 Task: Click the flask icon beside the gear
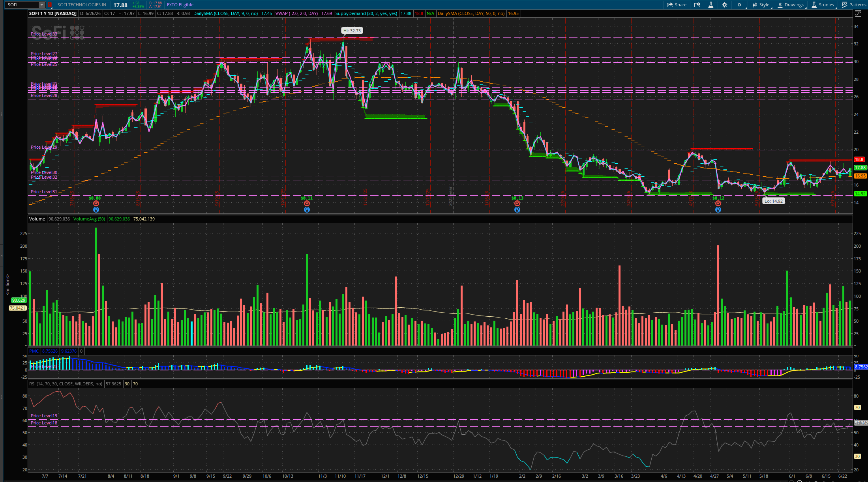711,5
